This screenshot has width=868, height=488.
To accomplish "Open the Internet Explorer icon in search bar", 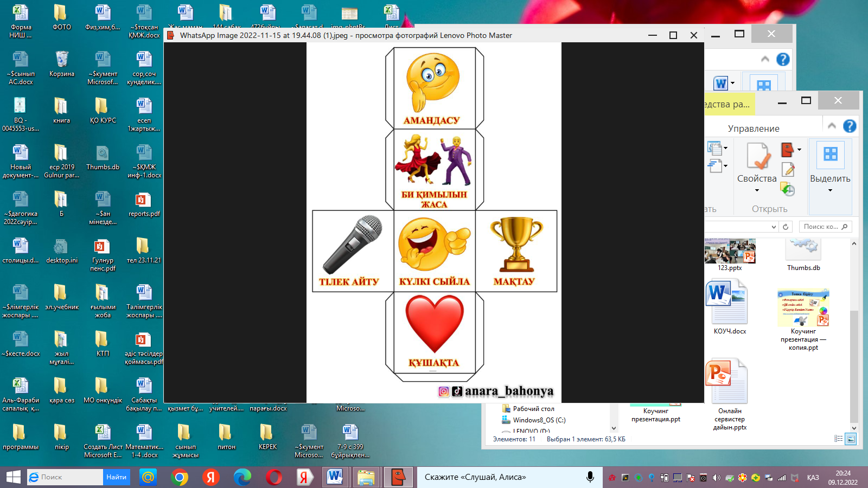I will tap(34, 477).
